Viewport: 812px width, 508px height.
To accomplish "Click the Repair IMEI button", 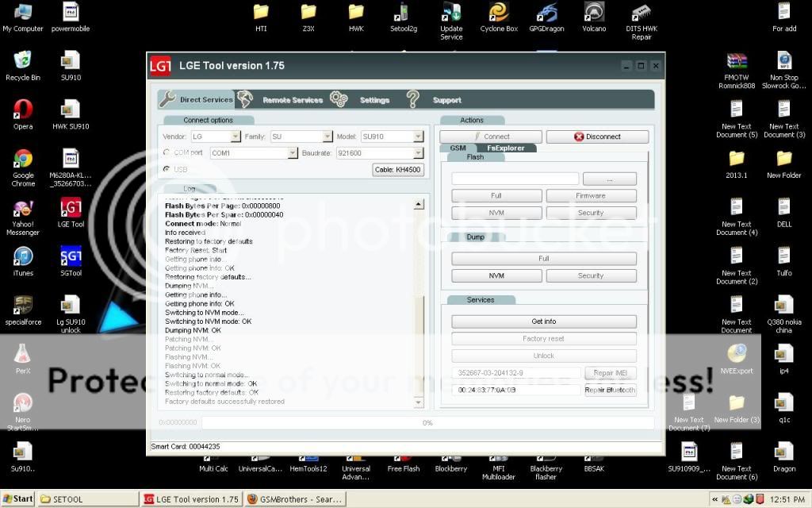I will point(611,373).
